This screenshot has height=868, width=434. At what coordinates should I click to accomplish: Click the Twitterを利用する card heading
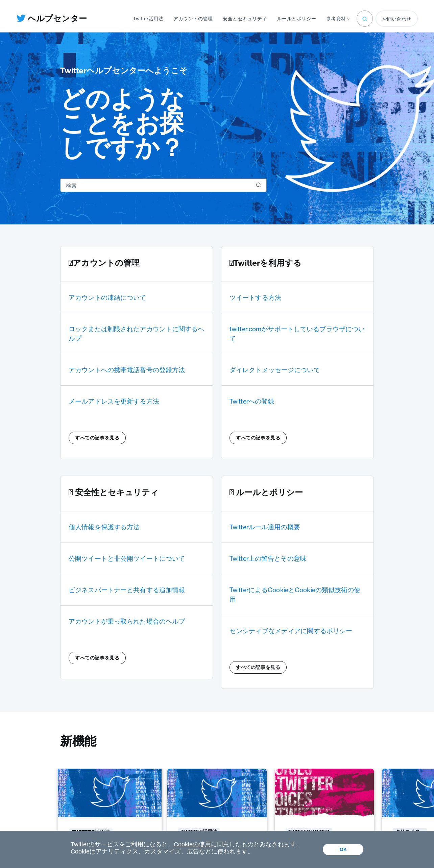tap(265, 263)
